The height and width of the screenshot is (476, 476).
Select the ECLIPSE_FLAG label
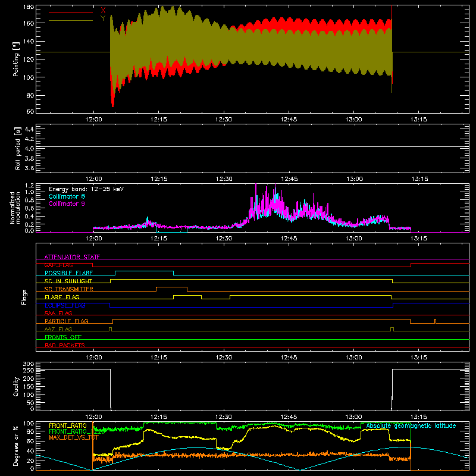(65, 305)
